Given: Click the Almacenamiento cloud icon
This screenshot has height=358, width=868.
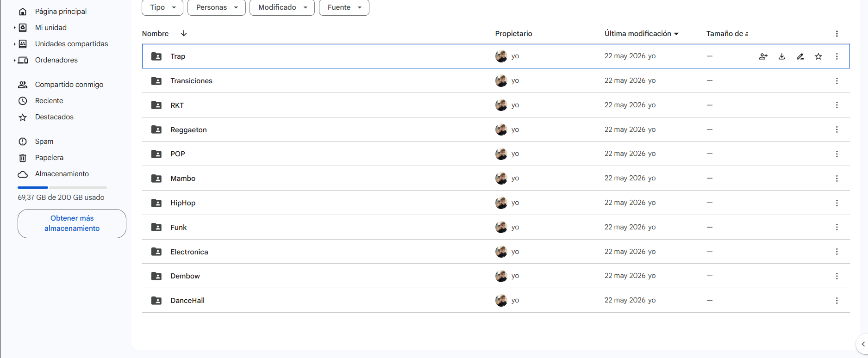Looking at the screenshot, I should (x=23, y=174).
